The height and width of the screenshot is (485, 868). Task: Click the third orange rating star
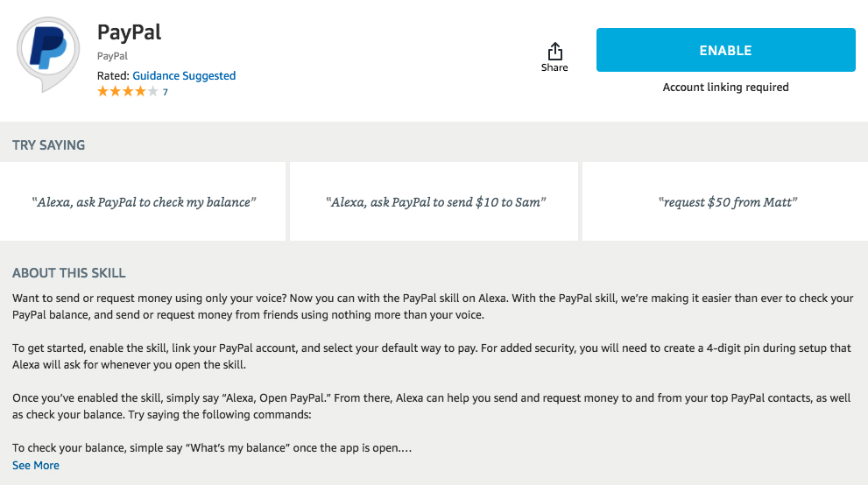point(128,92)
